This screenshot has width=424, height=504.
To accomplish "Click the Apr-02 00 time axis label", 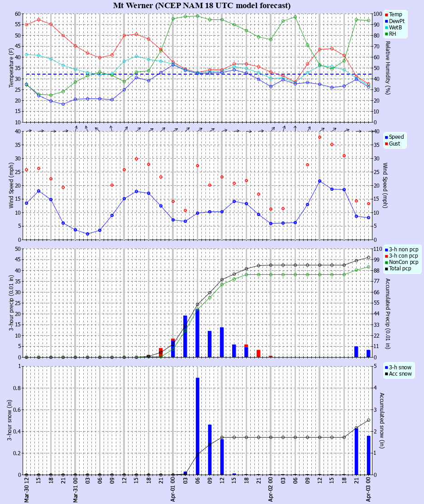I will pyautogui.click(x=271, y=490).
